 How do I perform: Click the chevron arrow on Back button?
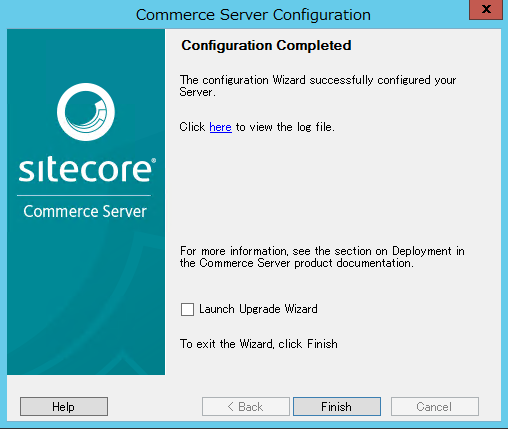click(x=230, y=406)
